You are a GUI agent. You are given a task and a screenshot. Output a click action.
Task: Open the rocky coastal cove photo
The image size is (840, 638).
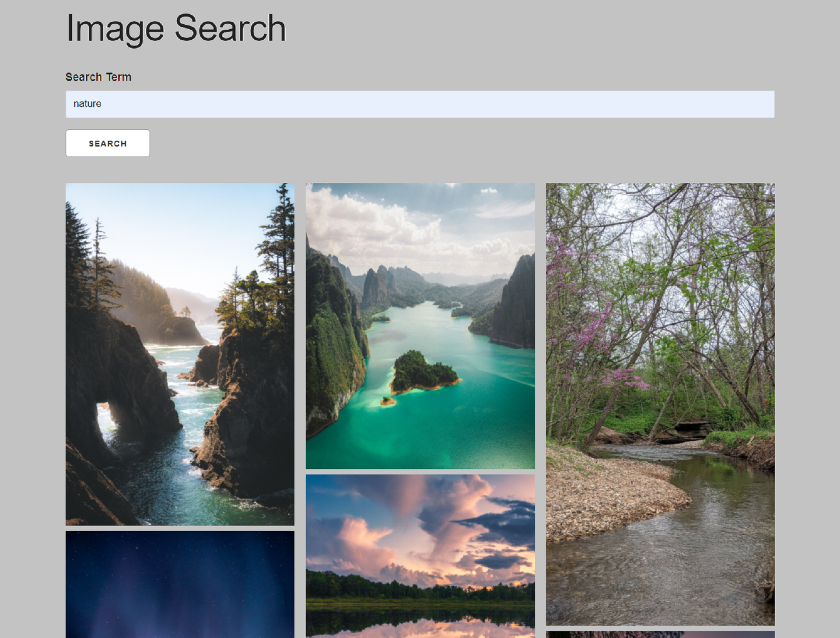[x=180, y=354]
